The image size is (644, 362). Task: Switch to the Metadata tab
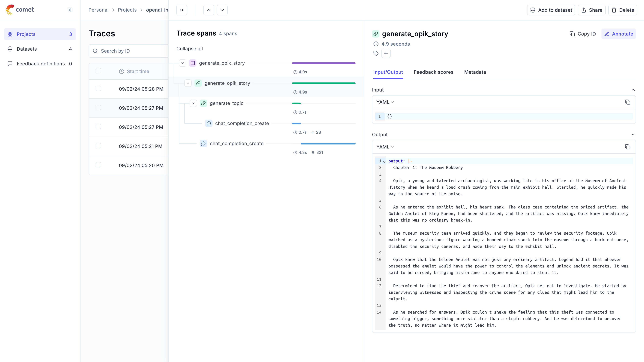click(x=475, y=72)
